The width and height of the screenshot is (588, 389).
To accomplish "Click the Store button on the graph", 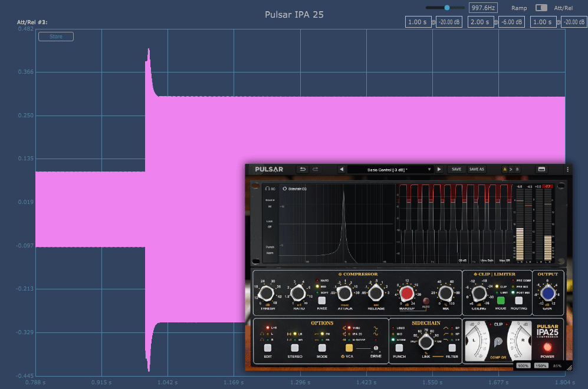I will click(56, 37).
